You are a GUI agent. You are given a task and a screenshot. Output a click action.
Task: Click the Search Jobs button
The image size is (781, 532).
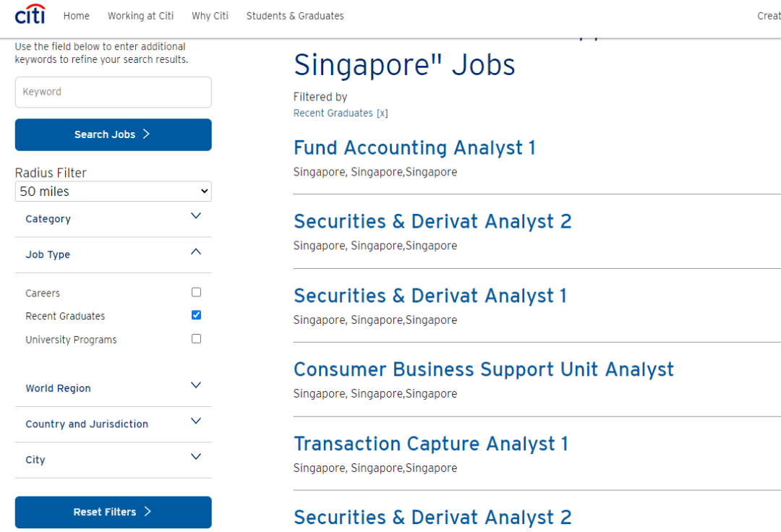[x=114, y=134]
